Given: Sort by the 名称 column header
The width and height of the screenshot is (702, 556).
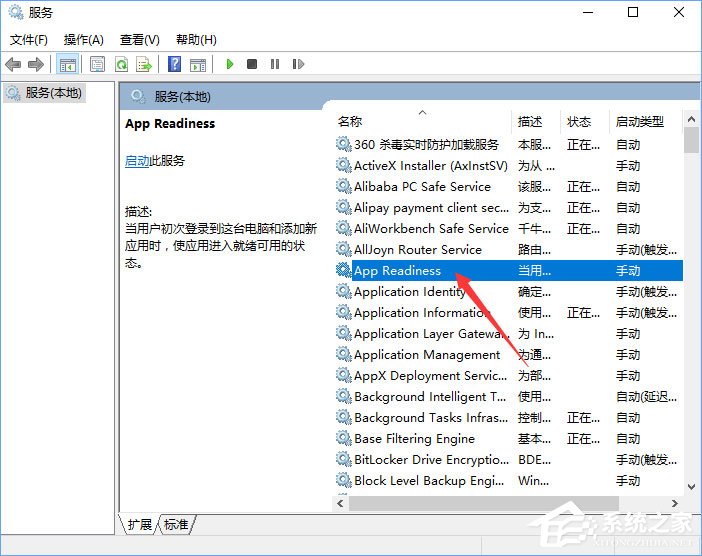Looking at the screenshot, I should (x=350, y=121).
